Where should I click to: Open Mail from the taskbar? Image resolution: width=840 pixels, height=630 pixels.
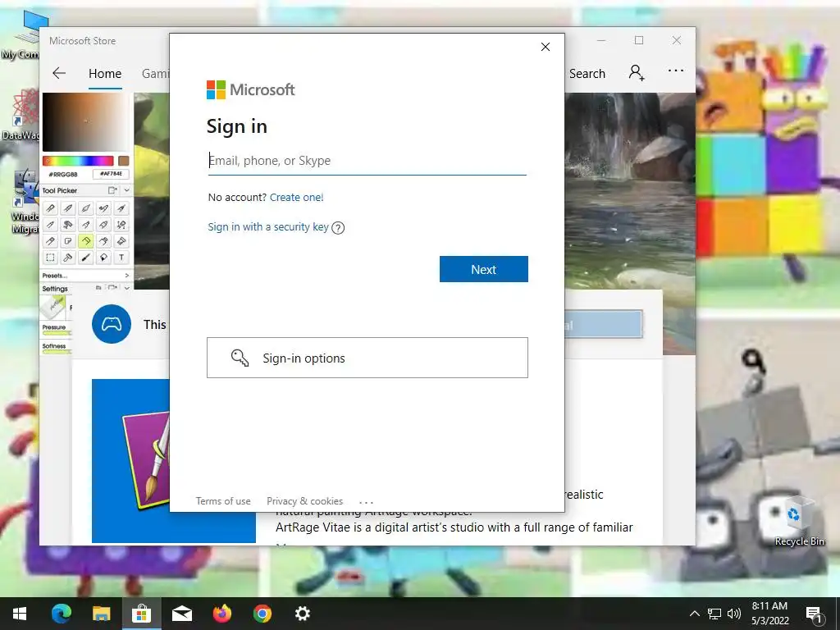181,614
